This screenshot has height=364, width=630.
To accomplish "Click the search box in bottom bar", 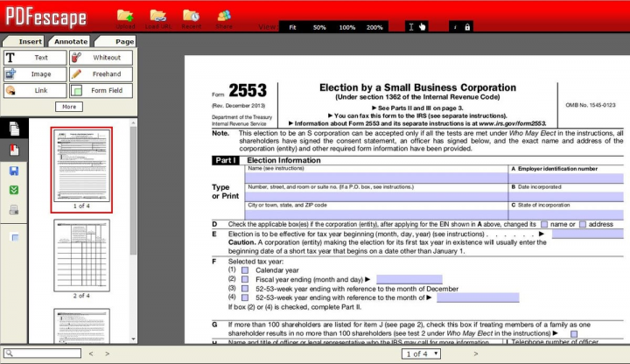I will pyautogui.click(x=43, y=353).
